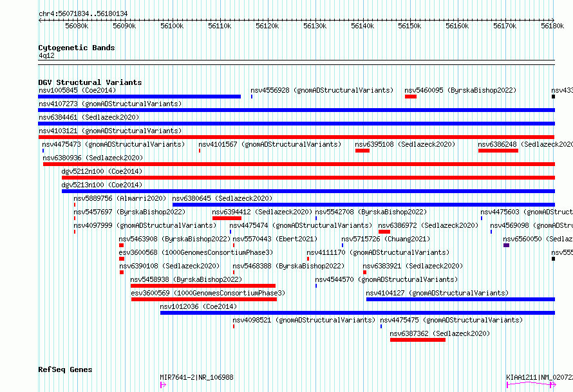The height and width of the screenshot is (392, 573).
Task: Select the blue nsv1012036 variant bar
Action: 357,313
